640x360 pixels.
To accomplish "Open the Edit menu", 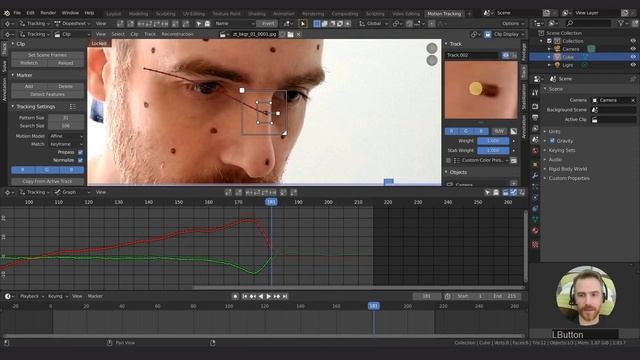I will (31, 13).
